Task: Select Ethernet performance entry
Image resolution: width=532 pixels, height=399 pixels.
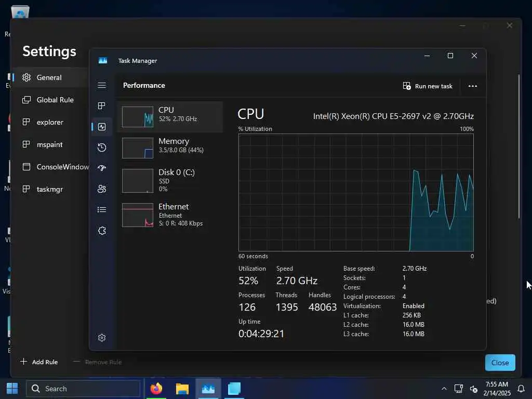Action: click(x=170, y=215)
